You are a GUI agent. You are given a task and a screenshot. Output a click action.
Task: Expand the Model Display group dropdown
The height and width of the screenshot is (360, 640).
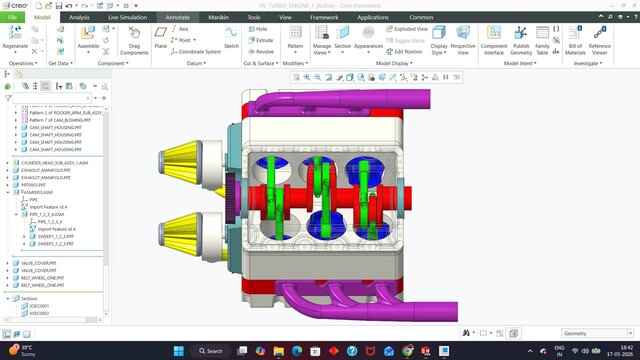coord(394,63)
